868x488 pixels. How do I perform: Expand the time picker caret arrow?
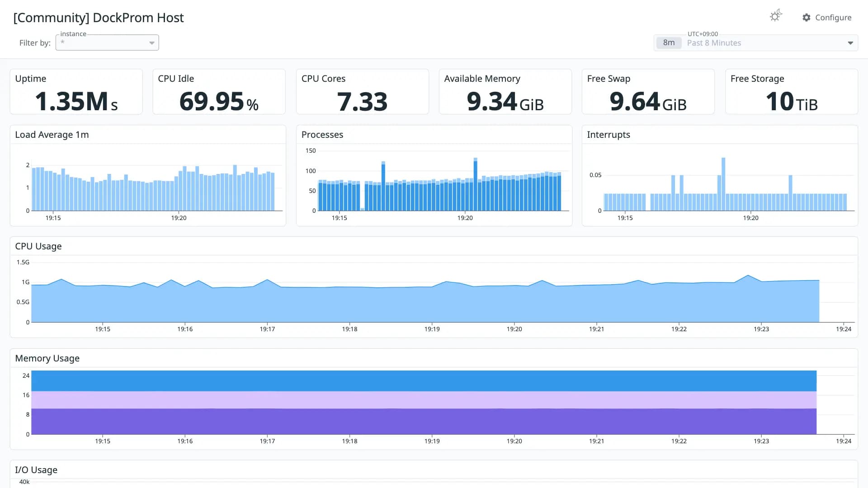point(850,43)
